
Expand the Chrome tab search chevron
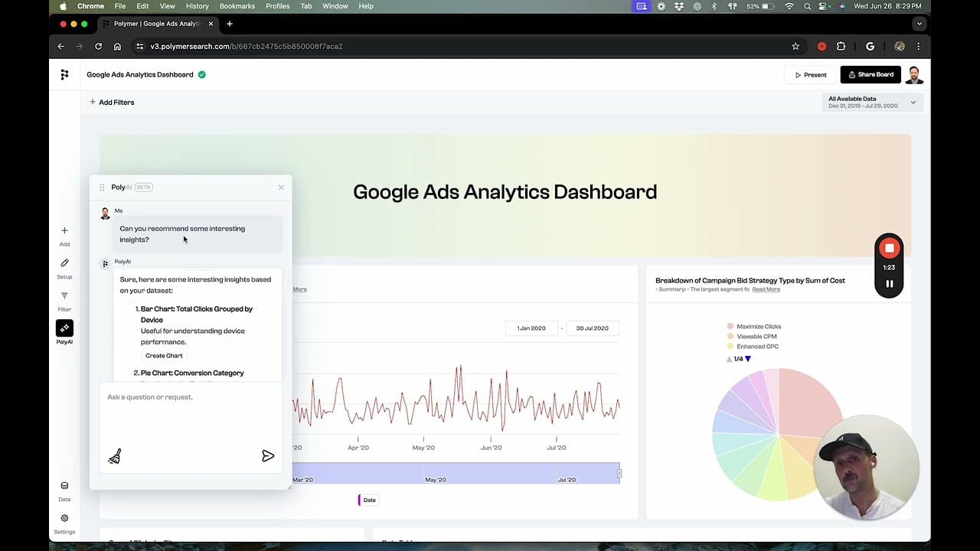pos(920,24)
